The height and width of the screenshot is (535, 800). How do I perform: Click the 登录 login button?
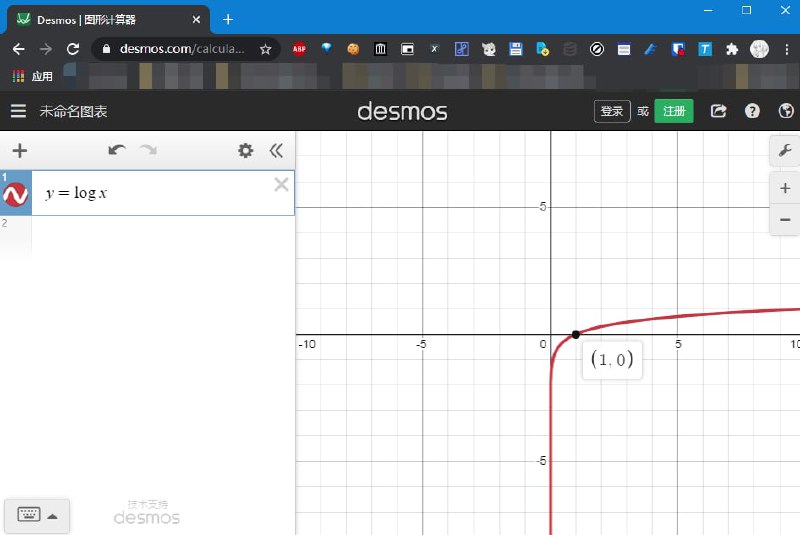612,112
